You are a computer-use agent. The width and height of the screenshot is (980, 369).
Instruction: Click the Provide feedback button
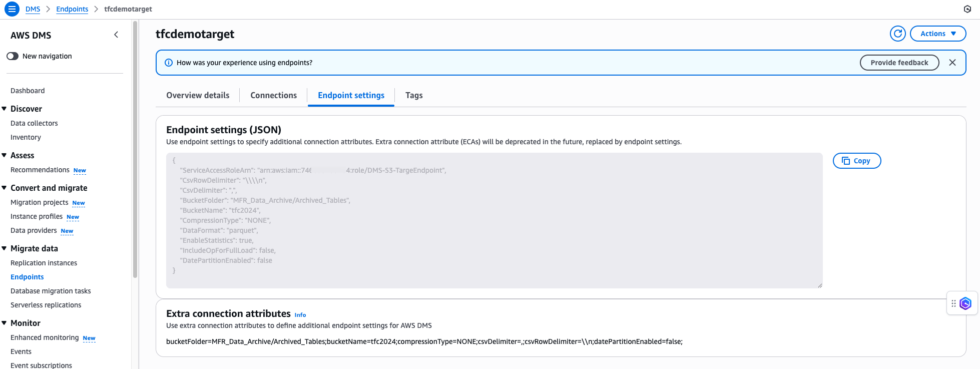[x=899, y=63]
